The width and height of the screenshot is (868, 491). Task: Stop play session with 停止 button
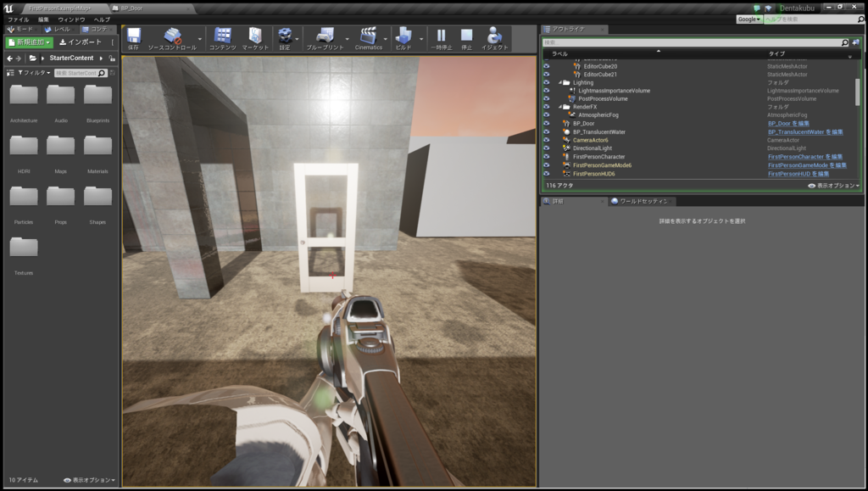coord(467,36)
